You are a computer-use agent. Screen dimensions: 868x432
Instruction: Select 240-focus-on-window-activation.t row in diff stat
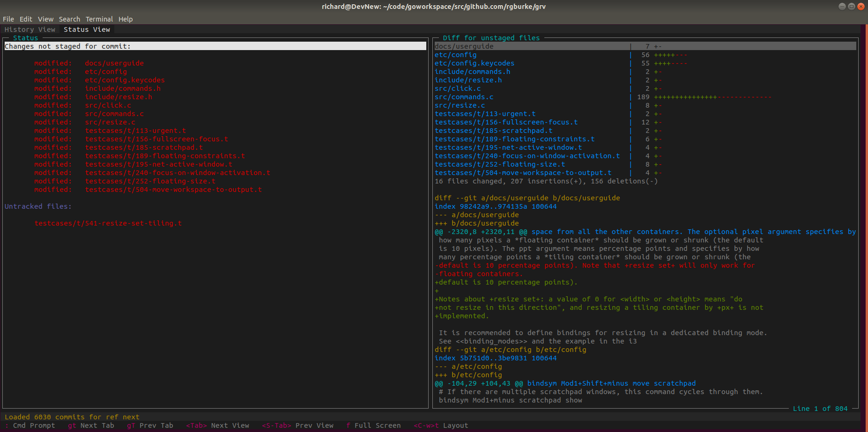[x=549, y=156]
